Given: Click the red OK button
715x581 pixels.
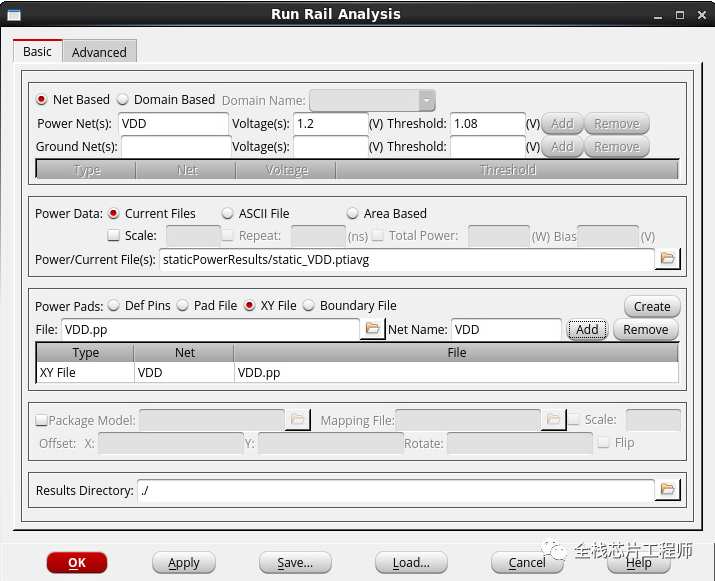Looking at the screenshot, I should pyautogui.click(x=77, y=563).
